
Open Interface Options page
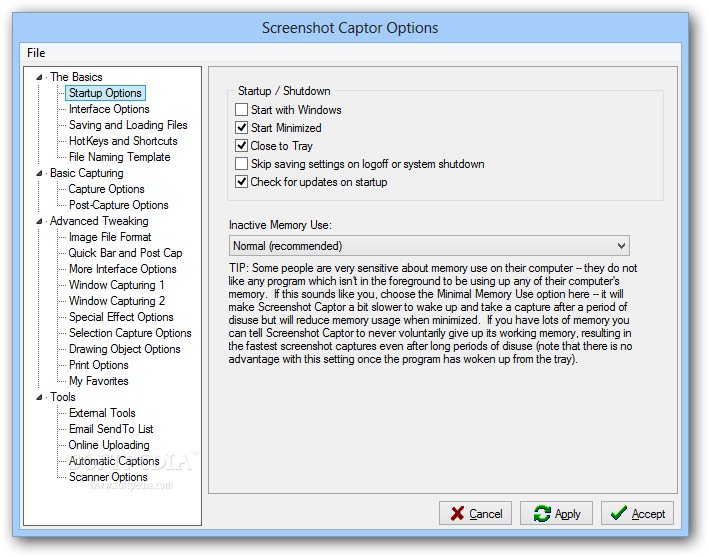(109, 109)
